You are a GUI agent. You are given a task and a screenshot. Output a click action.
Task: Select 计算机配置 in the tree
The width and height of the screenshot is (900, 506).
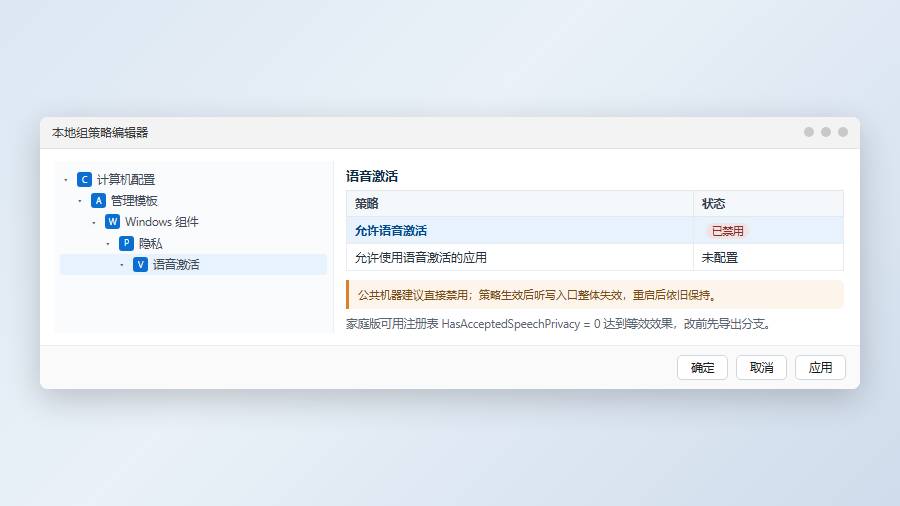[126, 180]
